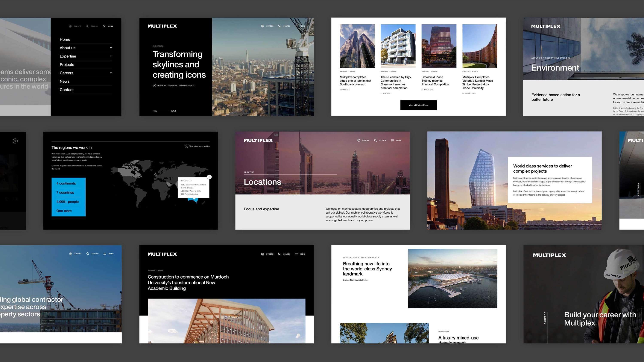This screenshot has height=362, width=644.
Task: Select the 7 countries stat tile
Action: [x=65, y=193]
